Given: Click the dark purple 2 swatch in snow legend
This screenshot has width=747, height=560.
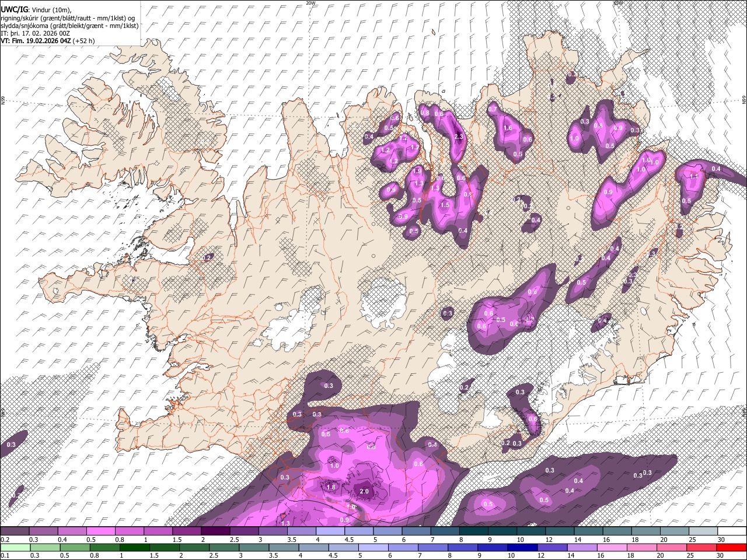Looking at the screenshot, I should 215,531.
